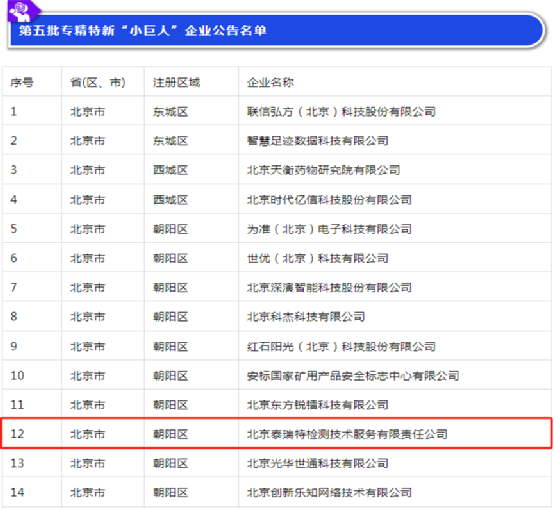Click highlighted 北京泰瑞特检测技术服务有限责任公司

tap(347, 434)
